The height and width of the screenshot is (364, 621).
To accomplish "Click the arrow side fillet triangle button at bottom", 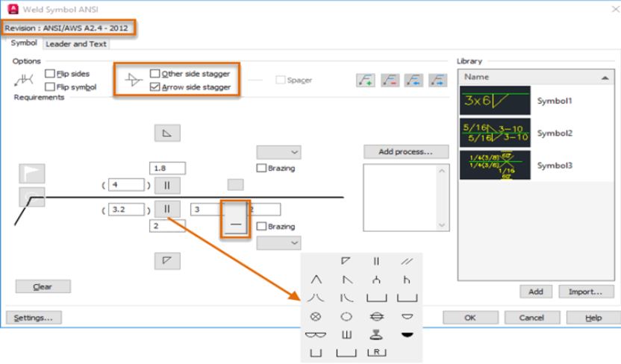I will [x=167, y=261].
